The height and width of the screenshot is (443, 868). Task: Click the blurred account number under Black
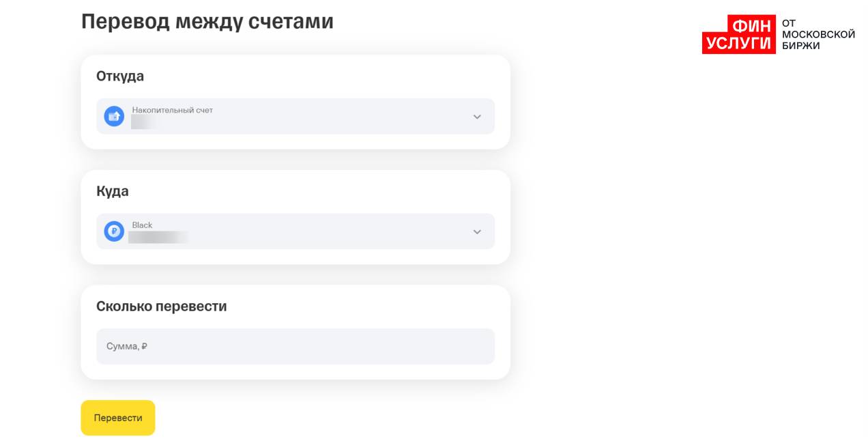tap(158, 238)
